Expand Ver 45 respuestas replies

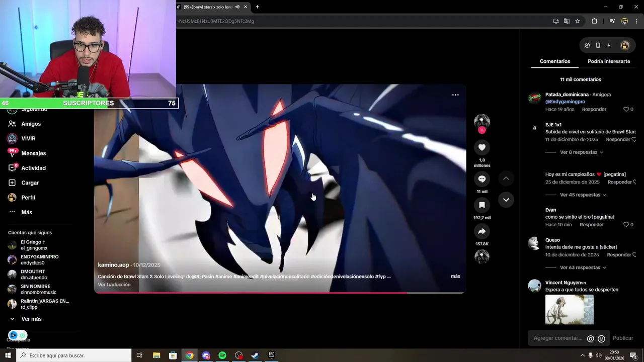pyautogui.click(x=583, y=195)
